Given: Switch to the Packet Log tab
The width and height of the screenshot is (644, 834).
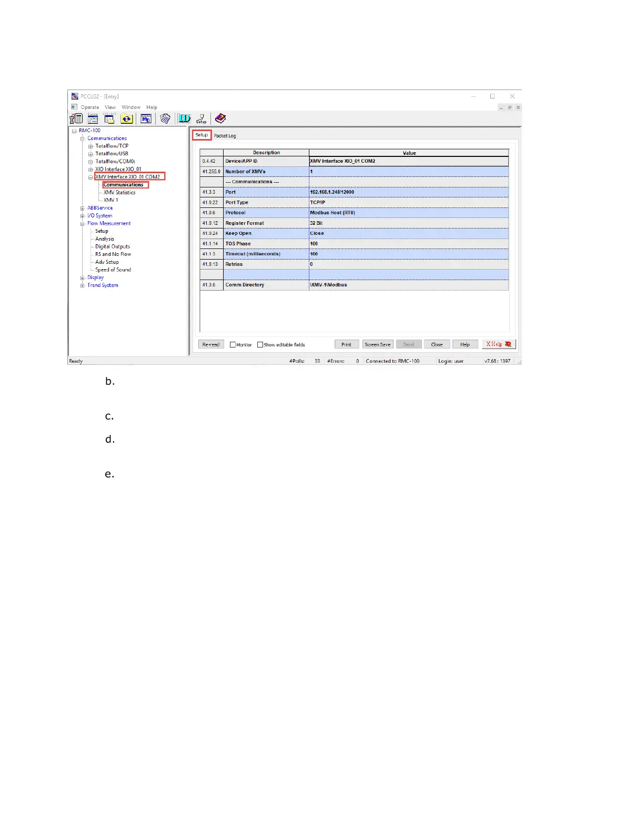Looking at the screenshot, I should [x=225, y=136].
